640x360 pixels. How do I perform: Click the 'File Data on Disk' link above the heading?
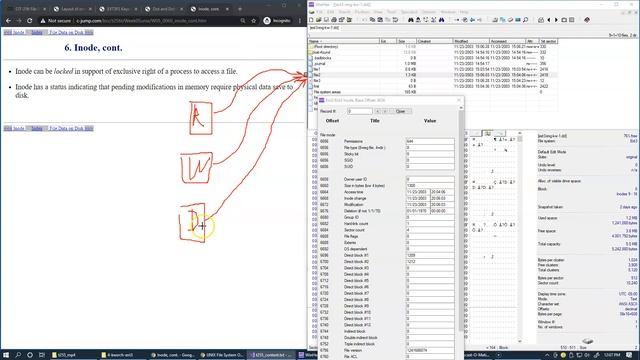coord(71,32)
